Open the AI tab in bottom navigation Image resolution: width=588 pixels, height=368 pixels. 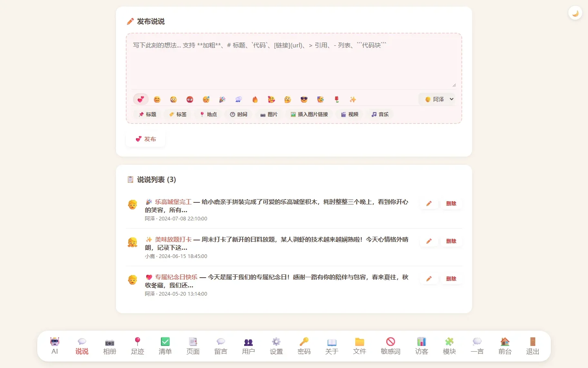(55, 346)
